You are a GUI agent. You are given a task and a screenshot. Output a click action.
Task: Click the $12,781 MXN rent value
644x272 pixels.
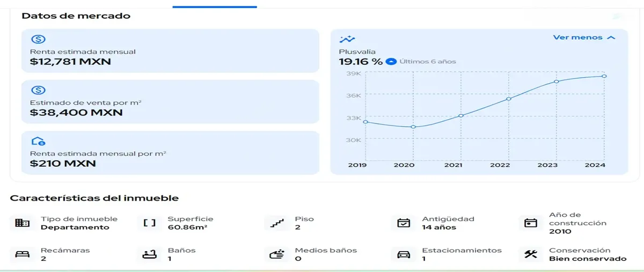pos(70,62)
